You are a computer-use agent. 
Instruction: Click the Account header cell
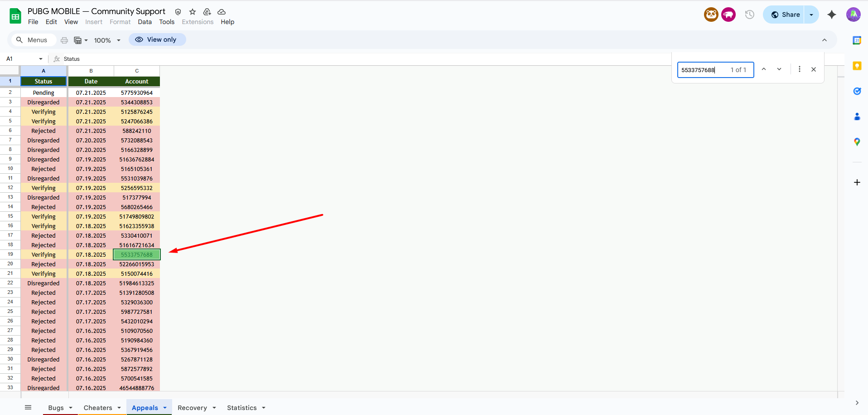(137, 81)
